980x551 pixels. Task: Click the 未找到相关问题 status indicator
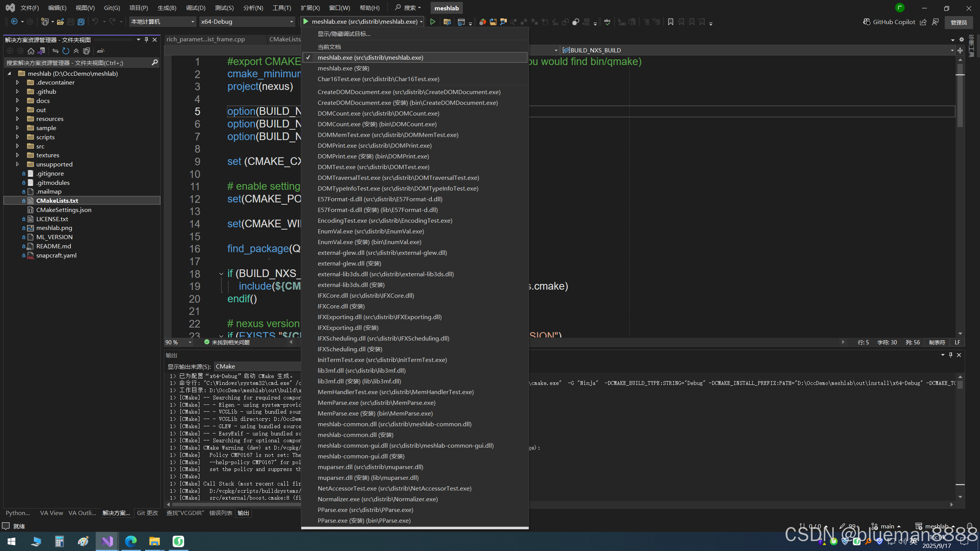point(227,342)
